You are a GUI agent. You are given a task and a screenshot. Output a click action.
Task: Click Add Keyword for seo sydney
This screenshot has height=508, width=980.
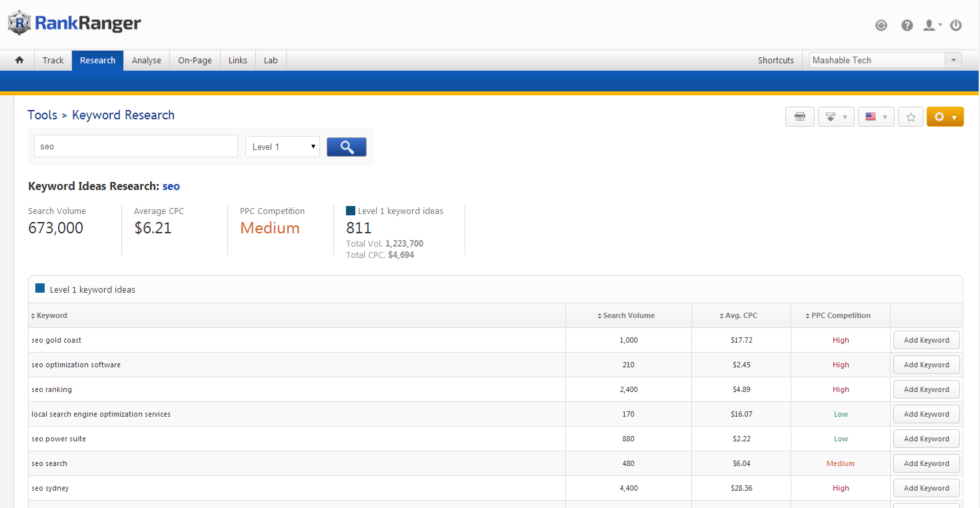coord(926,488)
